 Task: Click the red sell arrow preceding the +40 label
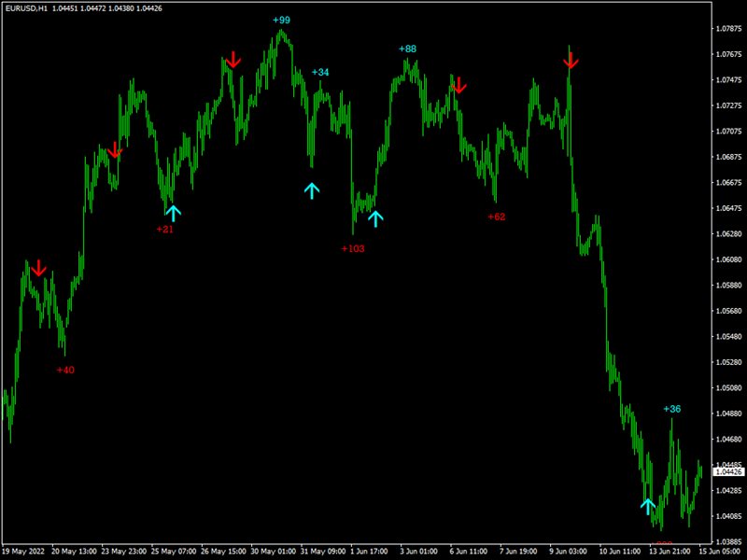[x=38, y=268]
